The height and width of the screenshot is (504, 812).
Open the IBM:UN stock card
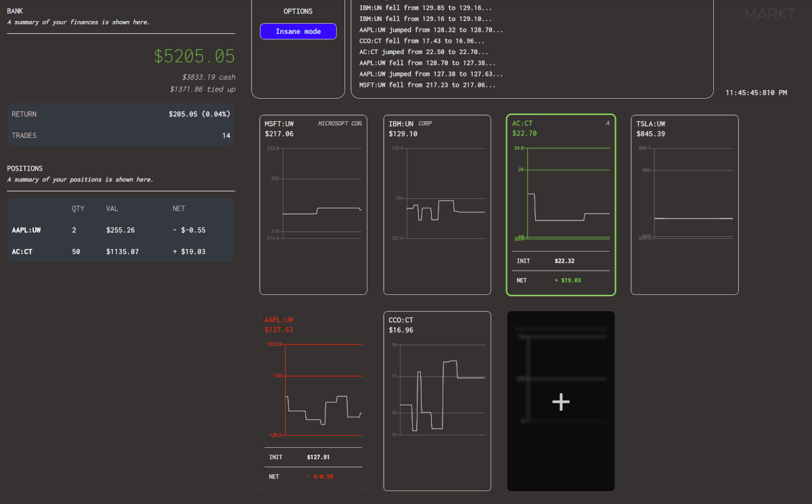click(437, 205)
